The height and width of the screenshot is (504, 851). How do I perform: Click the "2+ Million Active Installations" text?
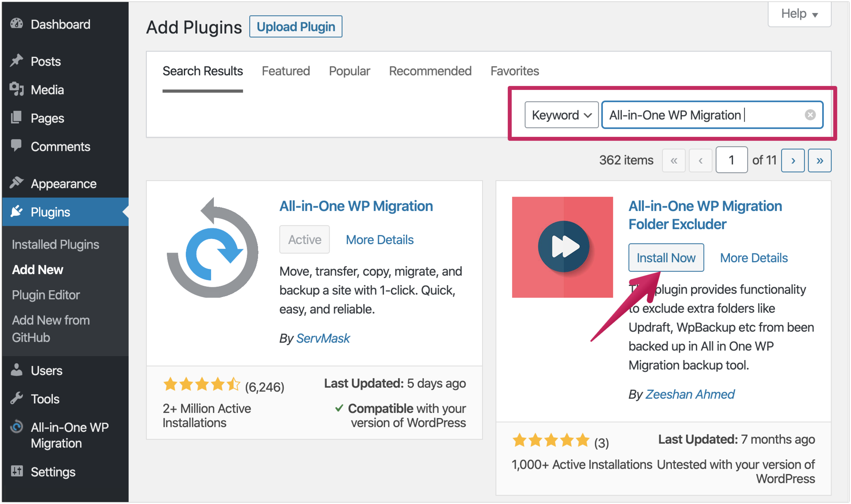pos(207,416)
